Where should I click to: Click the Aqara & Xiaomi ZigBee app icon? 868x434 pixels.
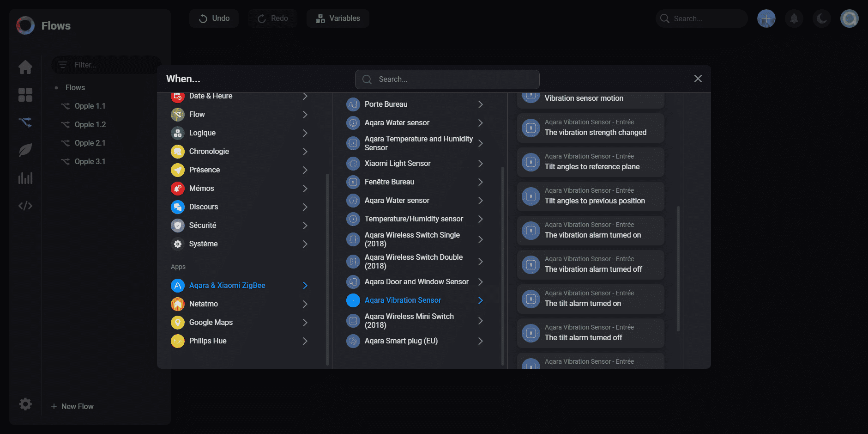[x=178, y=286]
